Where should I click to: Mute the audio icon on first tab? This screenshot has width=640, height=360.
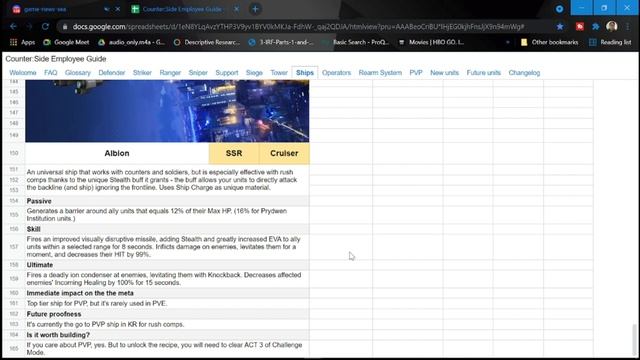click(107, 9)
